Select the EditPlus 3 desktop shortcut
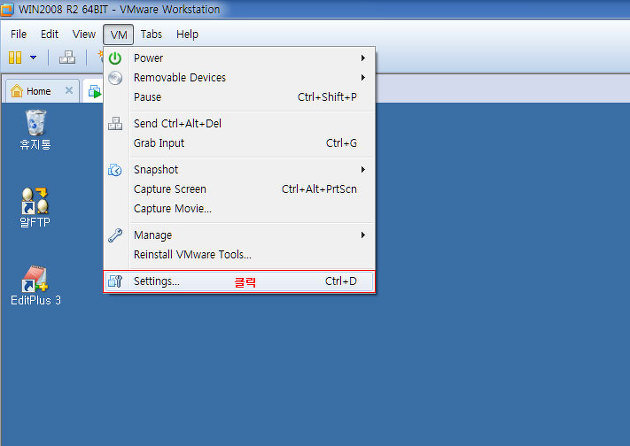The width and height of the screenshot is (630, 446). pos(35,286)
